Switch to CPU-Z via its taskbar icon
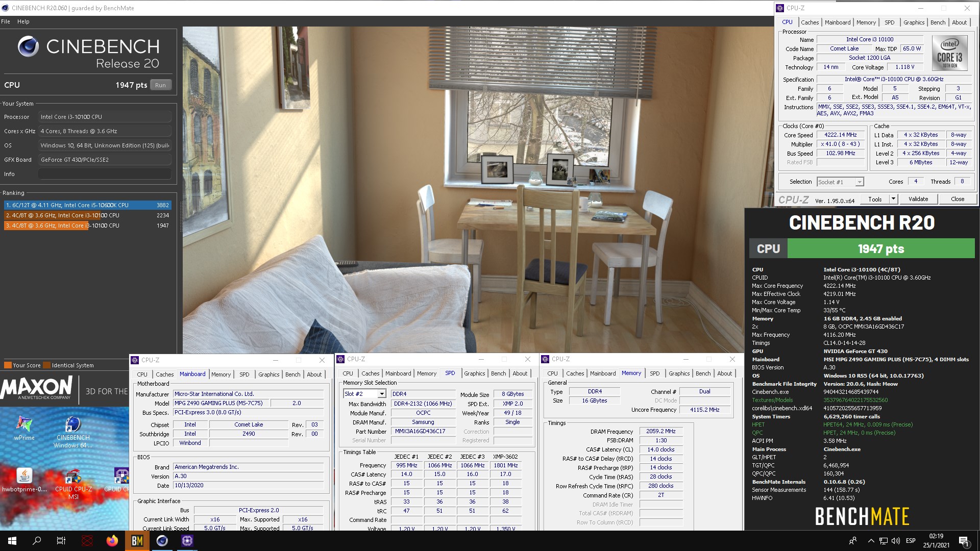The width and height of the screenshot is (980, 551). (187, 541)
